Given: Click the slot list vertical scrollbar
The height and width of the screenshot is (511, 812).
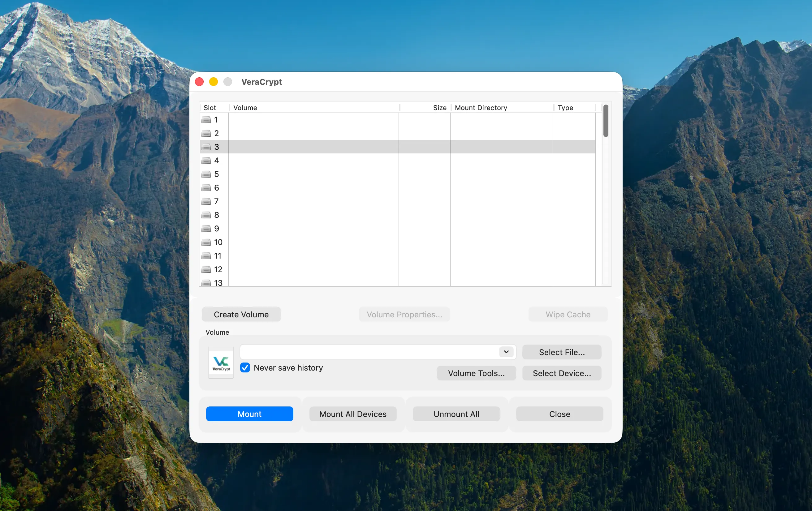Looking at the screenshot, I should 606,121.
